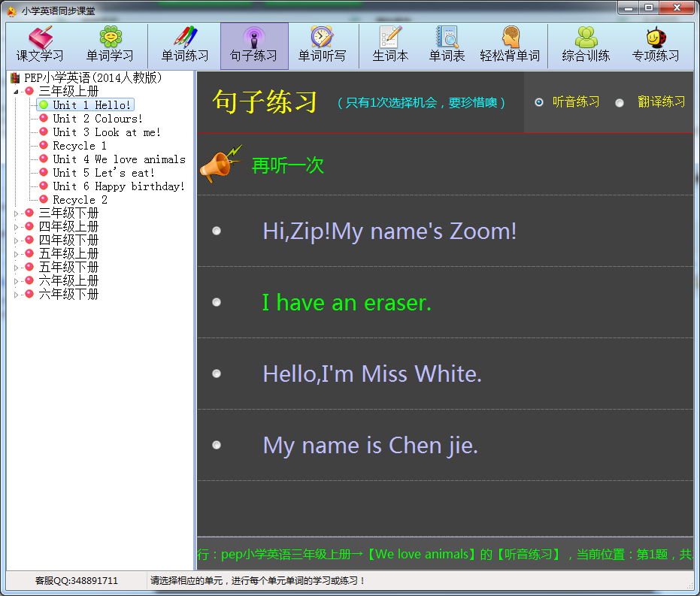Launch 轻松背单词 easy memorization tool

coord(510,45)
